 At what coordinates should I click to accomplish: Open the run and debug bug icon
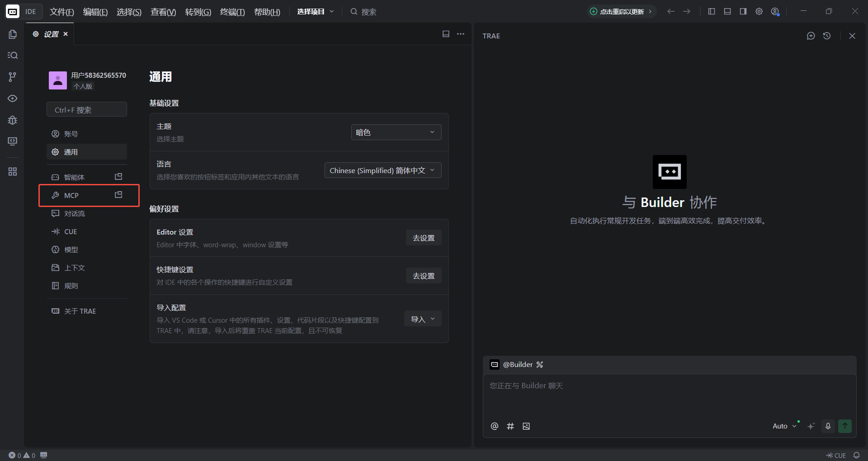click(12, 120)
